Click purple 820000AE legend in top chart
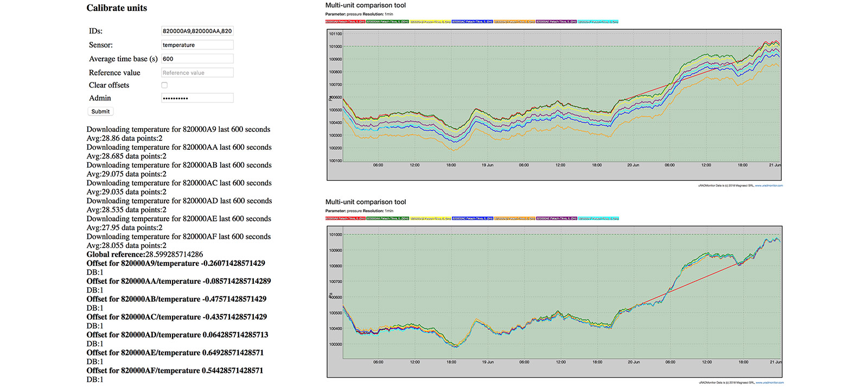The width and height of the screenshot is (868, 388). [557, 22]
